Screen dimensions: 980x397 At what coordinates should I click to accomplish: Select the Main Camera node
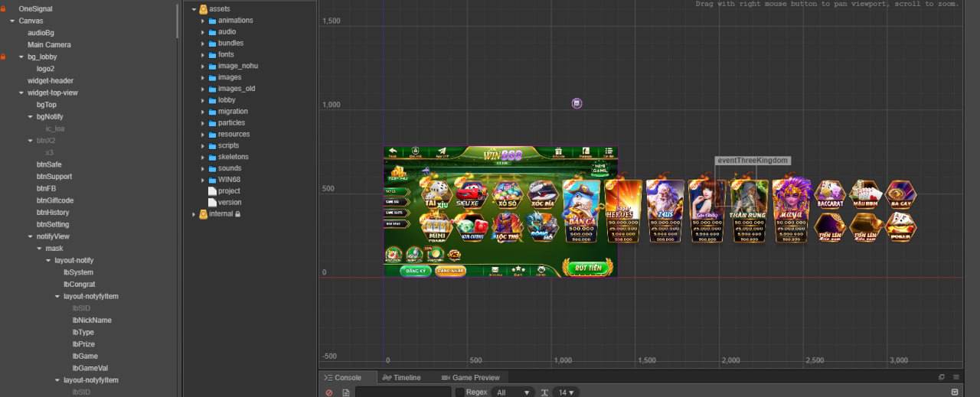click(49, 44)
